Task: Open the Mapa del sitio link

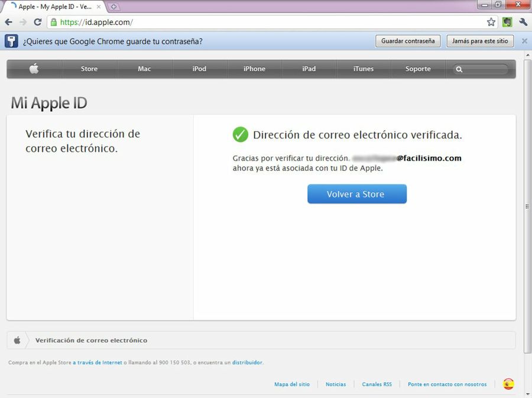Action: coord(292,383)
